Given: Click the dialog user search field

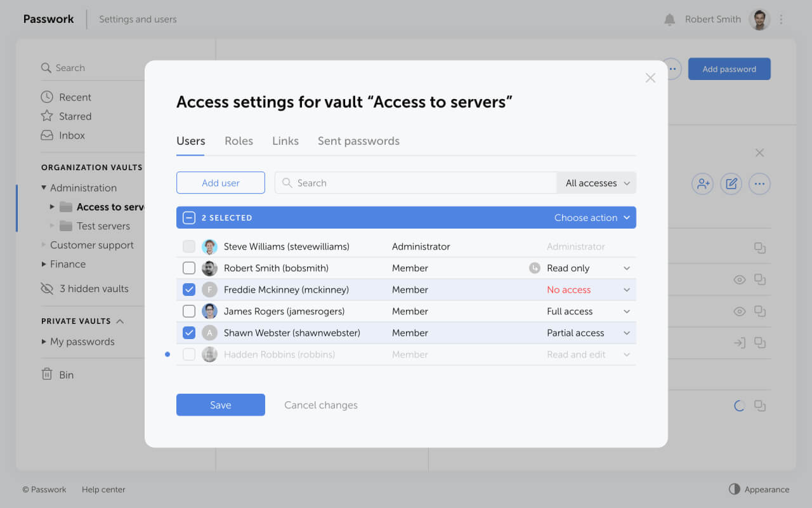Looking at the screenshot, I should coord(416,183).
